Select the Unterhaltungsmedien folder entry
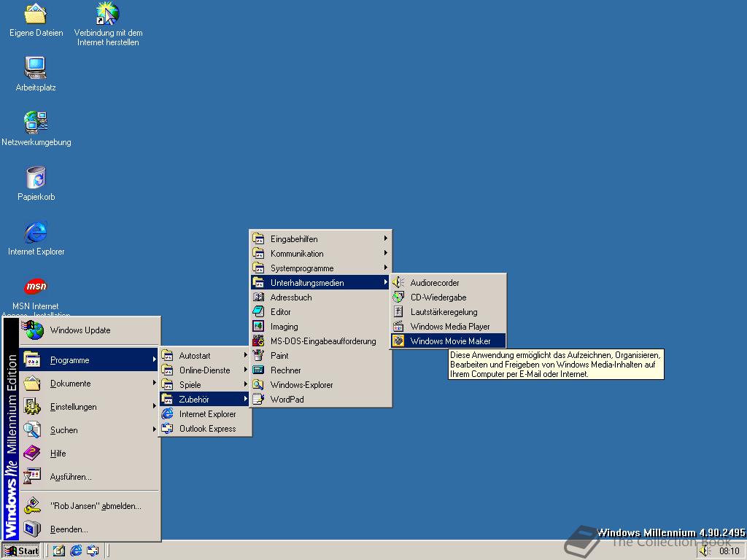The height and width of the screenshot is (560, 747). [x=321, y=282]
